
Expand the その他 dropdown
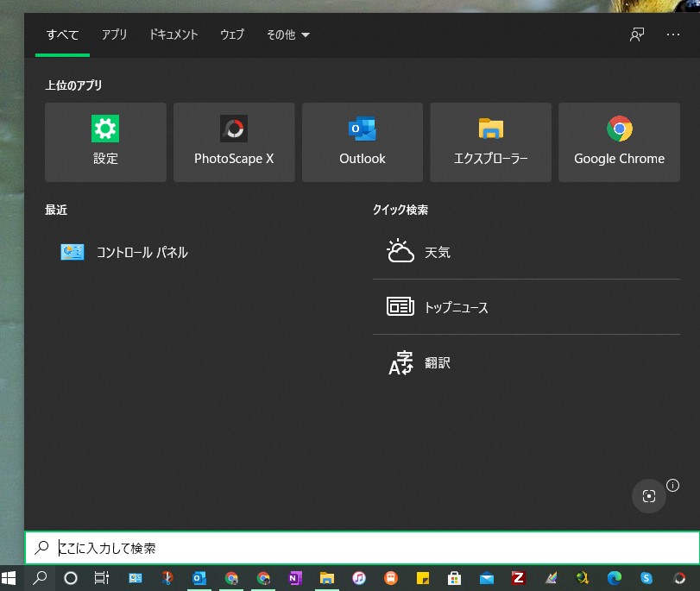(288, 35)
